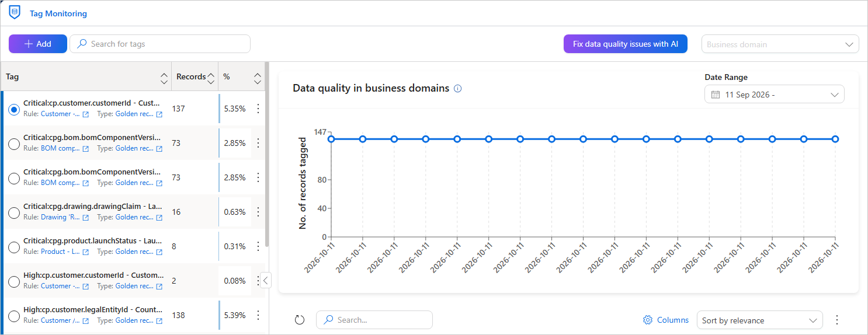Open the three-dot menu for the 0.63% row
This screenshot has width=868, height=335.
pos(258,212)
